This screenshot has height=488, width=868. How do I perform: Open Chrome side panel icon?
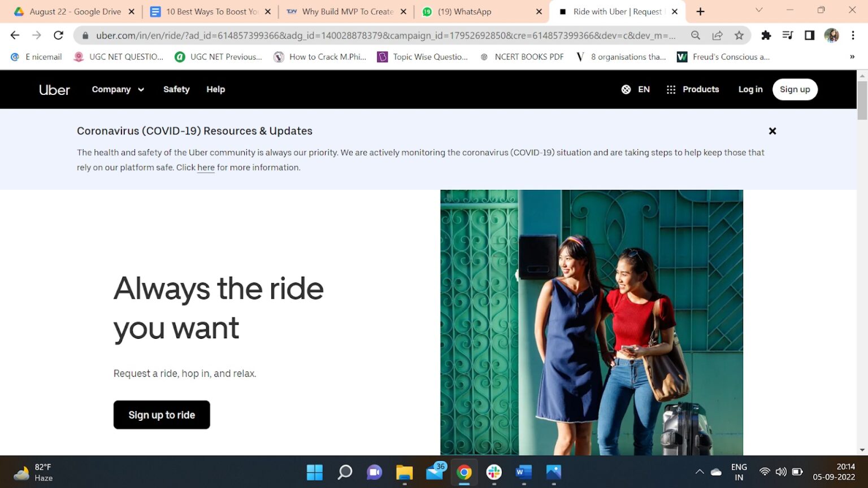click(809, 36)
